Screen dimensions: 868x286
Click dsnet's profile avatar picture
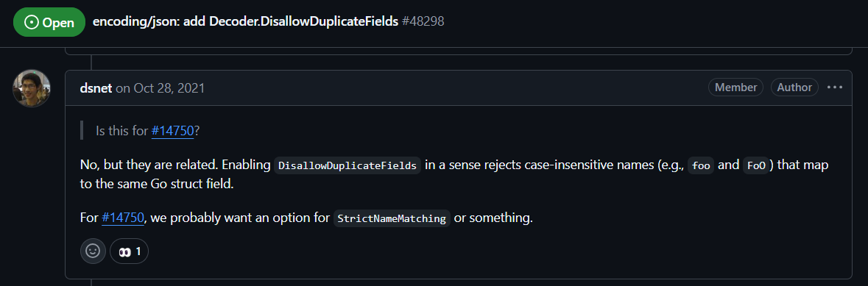[32, 88]
